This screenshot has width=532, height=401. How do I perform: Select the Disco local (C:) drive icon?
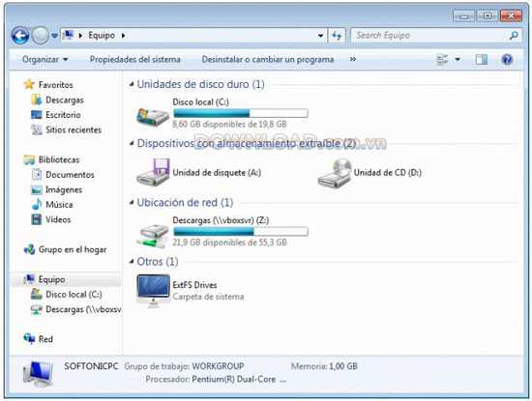click(x=153, y=117)
